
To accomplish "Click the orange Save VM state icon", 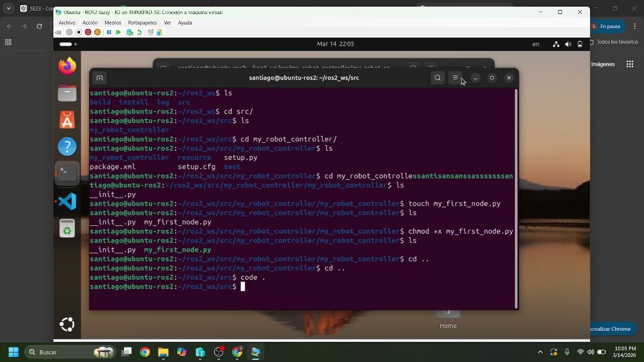I will [x=97, y=32].
